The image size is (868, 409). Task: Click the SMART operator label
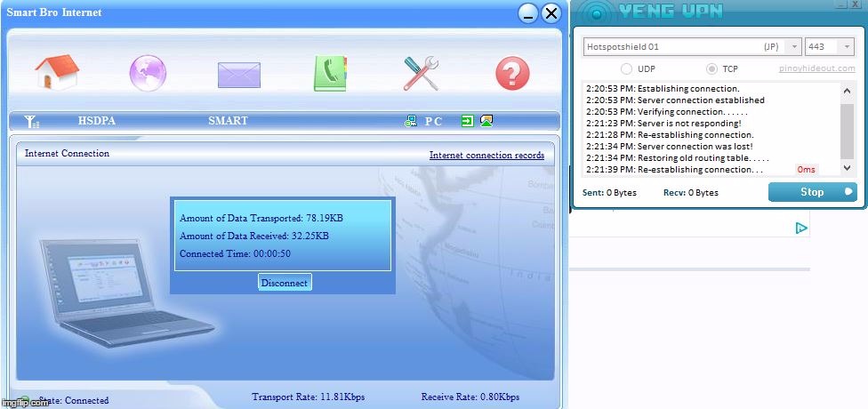228,121
